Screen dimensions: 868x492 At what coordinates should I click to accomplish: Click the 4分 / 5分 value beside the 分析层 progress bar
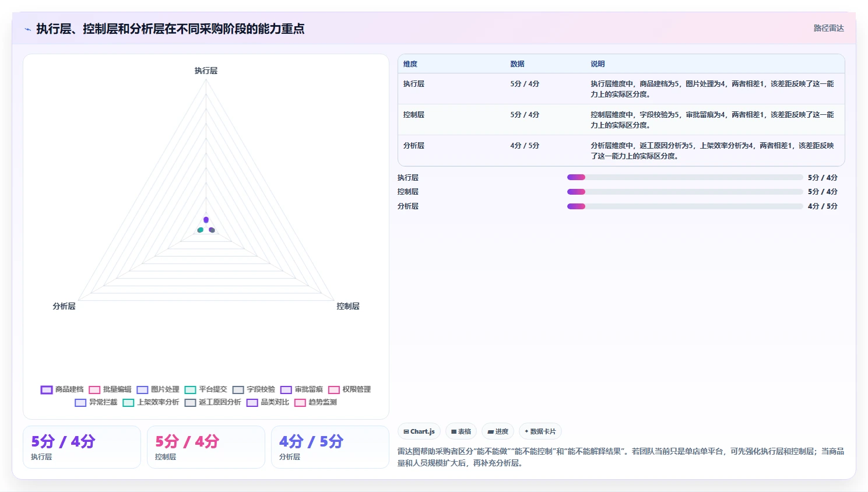[823, 206]
